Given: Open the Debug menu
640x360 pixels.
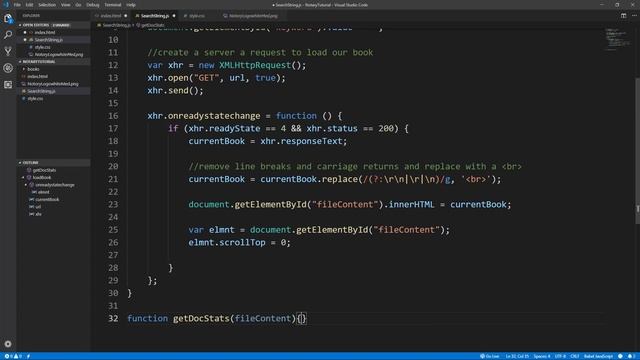Looking at the screenshot, I should [93, 5].
